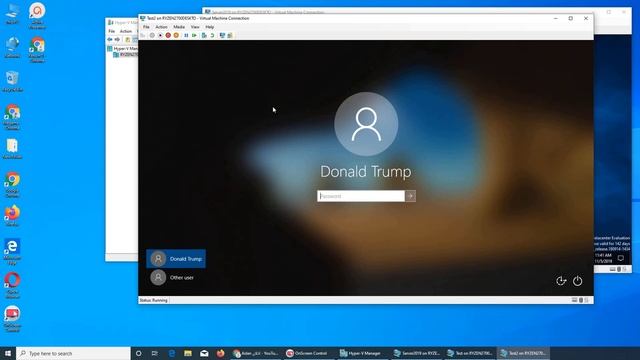Open Microsoft Edge desktop shortcut
The width and height of the screenshot is (640, 360).
click(x=12, y=252)
